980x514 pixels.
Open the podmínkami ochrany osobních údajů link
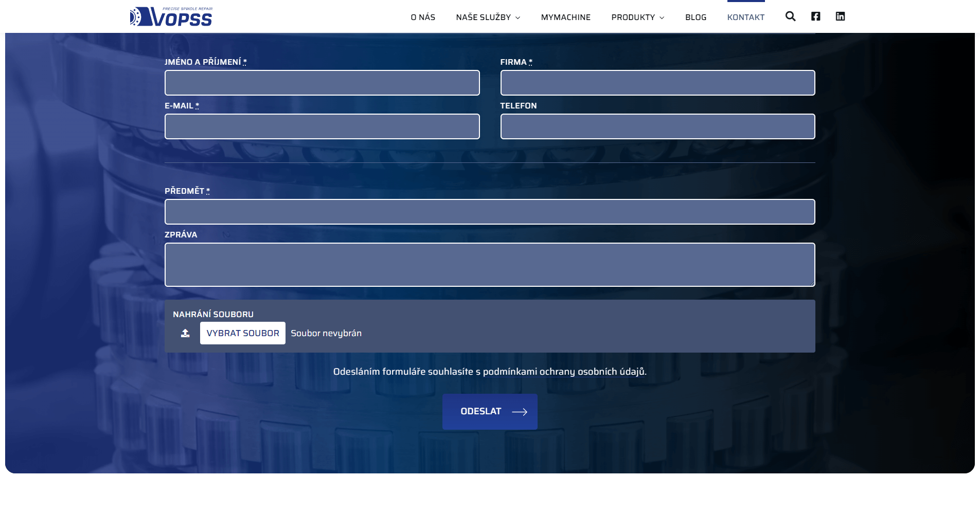click(564, 372)
